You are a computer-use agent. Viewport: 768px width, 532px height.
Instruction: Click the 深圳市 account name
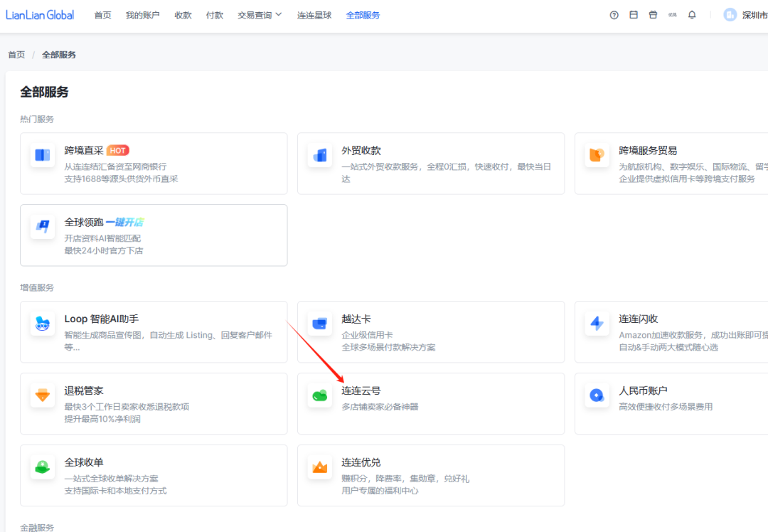click(754, 15)
